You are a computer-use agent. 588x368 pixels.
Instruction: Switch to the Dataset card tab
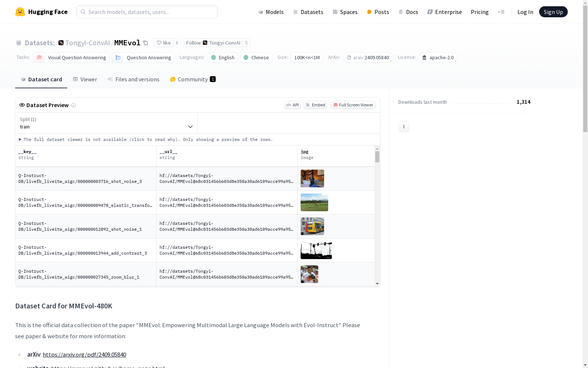tap(41, 79)
